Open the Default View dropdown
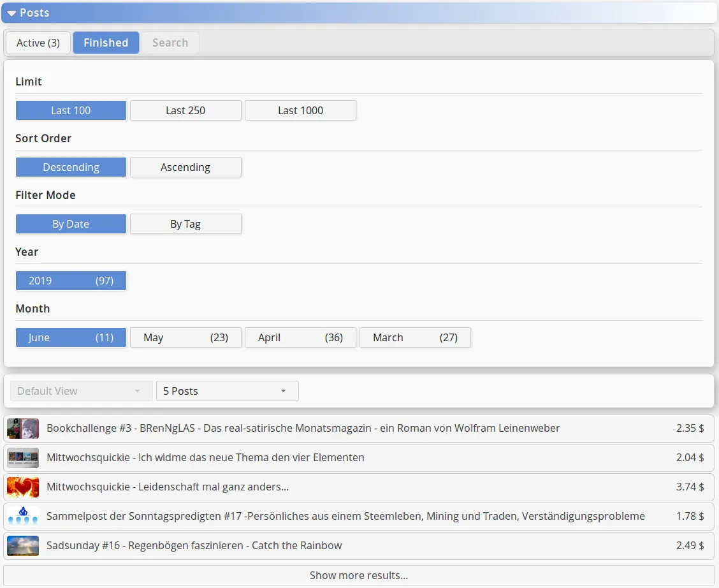Image resolution: width=719 pixels, height=588 pixels. 81,391
